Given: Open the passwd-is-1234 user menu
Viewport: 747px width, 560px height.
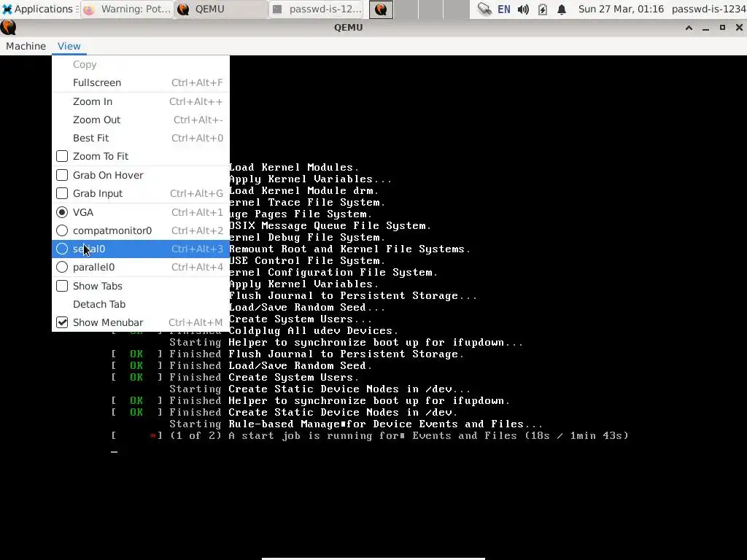Looking at the screenshot, I should [x=708, y=9].
